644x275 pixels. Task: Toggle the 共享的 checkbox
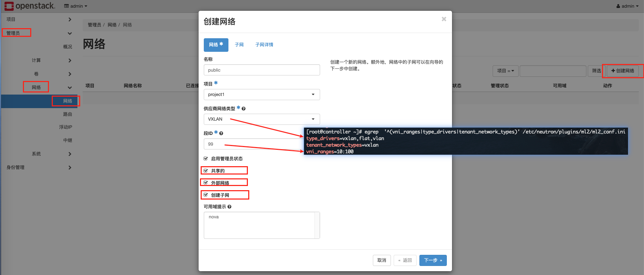click(x=206, y=171)
